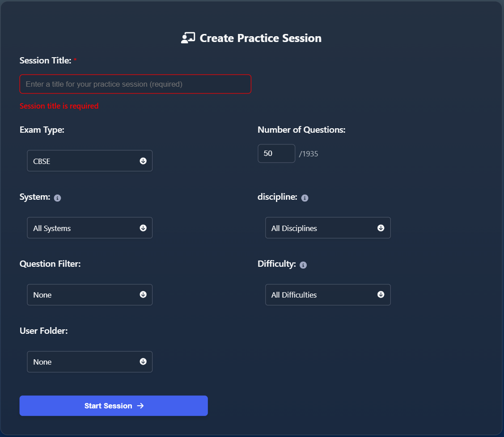Click the Session title is required error
This screenshot has height=437, width=504.
click(59, 106)
